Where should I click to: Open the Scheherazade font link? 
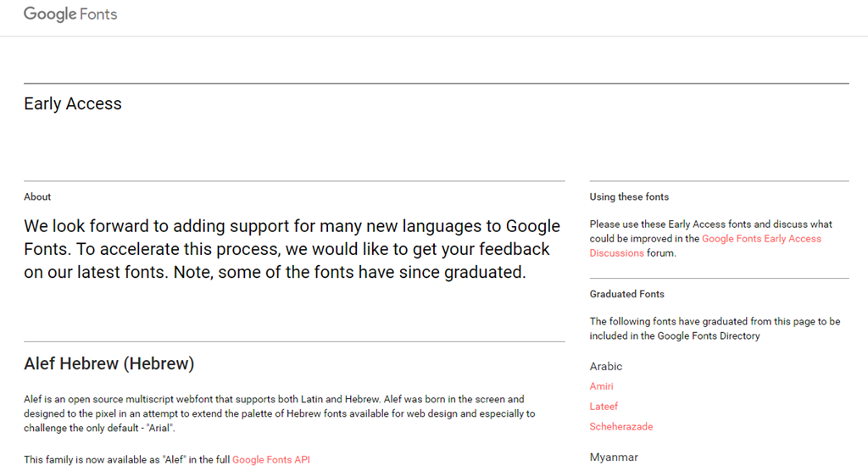(621, 427)
